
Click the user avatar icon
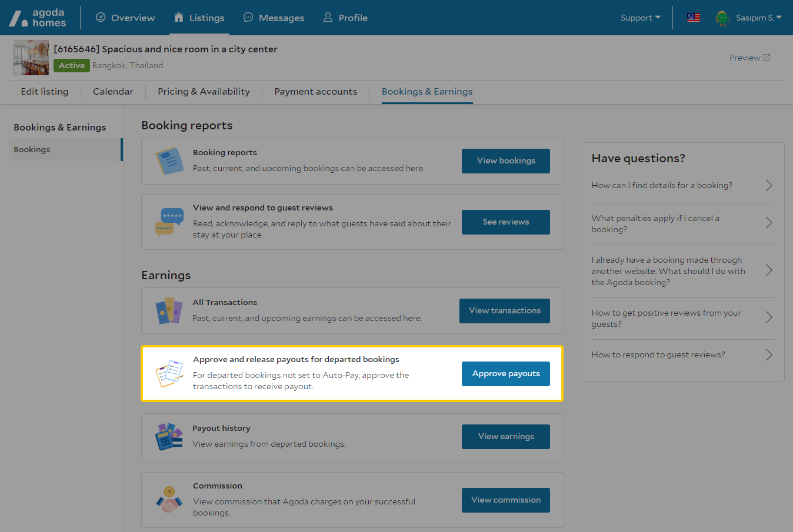722,18
